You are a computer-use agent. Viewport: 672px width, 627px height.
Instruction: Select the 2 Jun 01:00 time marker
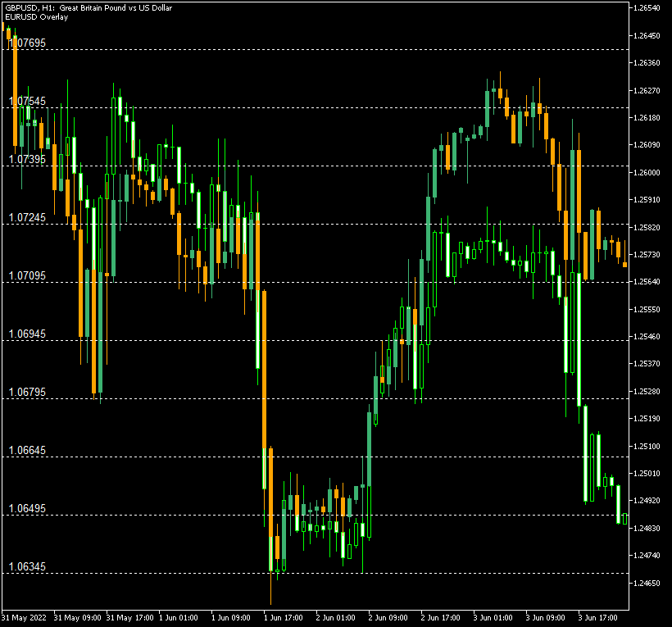click(x=337, y=617)
